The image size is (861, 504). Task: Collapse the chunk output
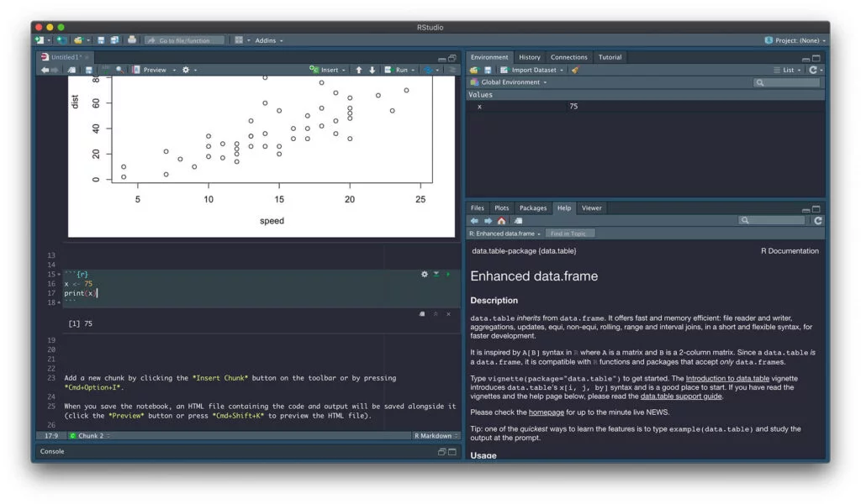tap(436, 314)
